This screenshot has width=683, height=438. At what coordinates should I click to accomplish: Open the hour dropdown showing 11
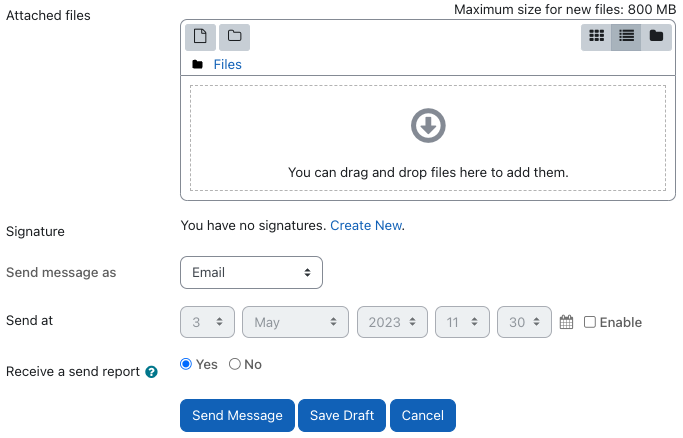462,322
